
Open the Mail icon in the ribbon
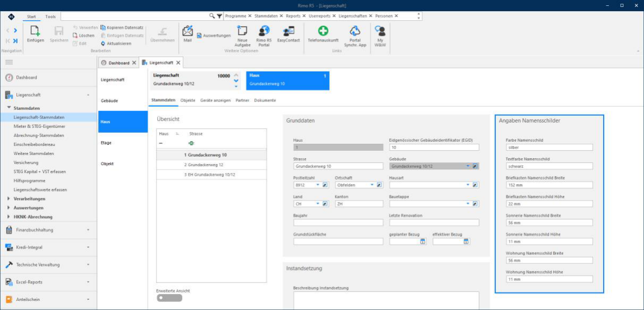pos(187,31)
